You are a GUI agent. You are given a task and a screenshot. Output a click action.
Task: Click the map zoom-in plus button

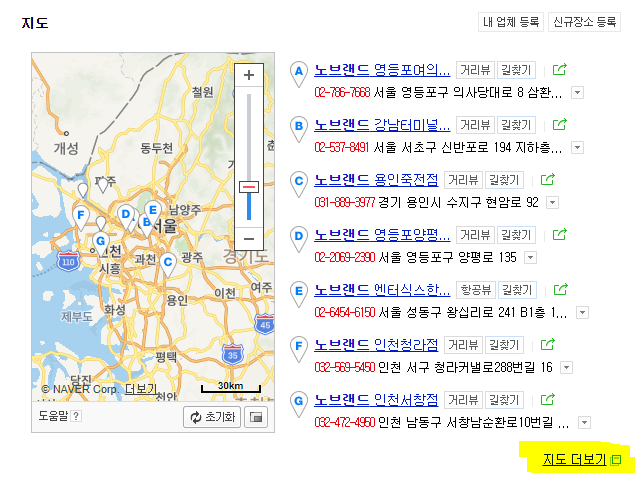(249, 75)
